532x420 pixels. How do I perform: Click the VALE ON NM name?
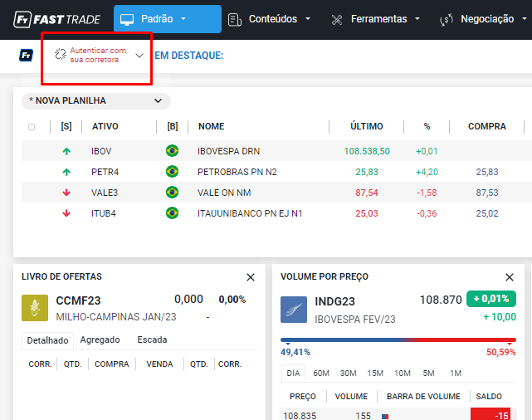[x=224, y=193]
